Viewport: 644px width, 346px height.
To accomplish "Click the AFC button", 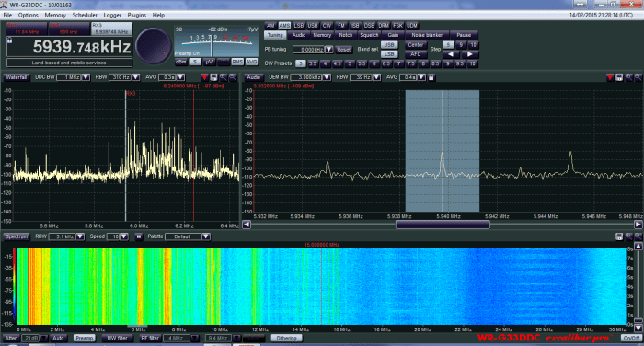I will [x=415, y=54].
